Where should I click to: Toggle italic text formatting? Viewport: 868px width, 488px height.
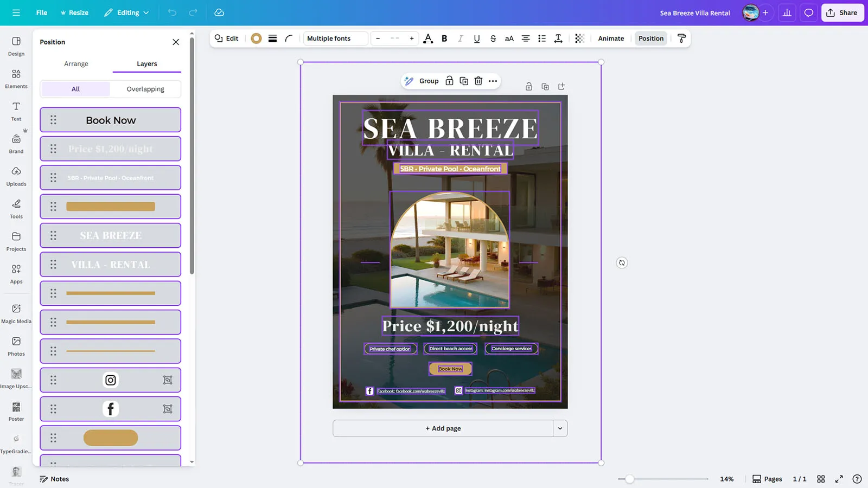click(x=461, y=38)
